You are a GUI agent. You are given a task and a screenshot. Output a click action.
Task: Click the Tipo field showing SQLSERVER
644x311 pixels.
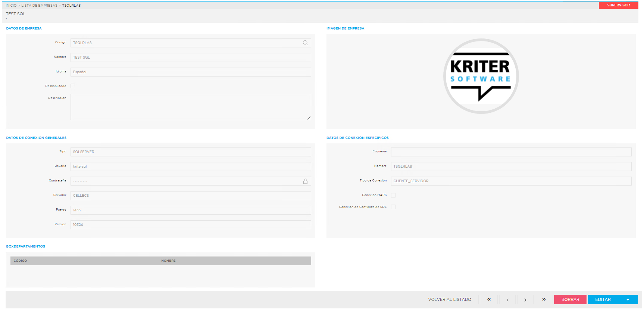[x=191, y=152]
